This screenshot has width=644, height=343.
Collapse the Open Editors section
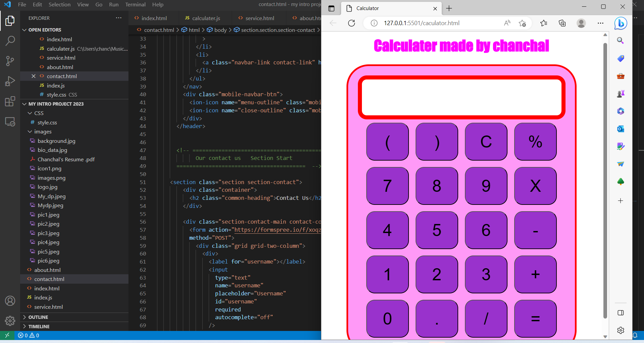click(45, 30)
